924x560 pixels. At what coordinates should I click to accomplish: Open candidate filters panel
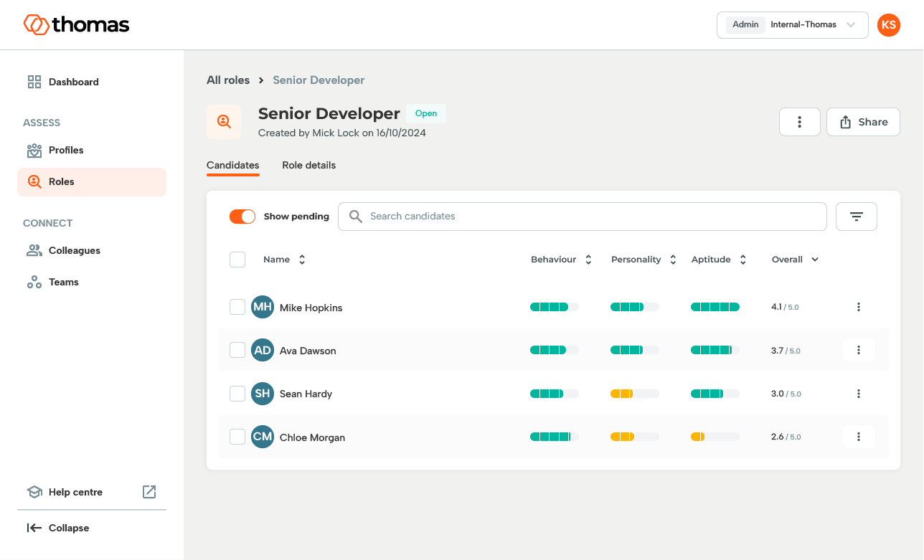coord(856,216)
